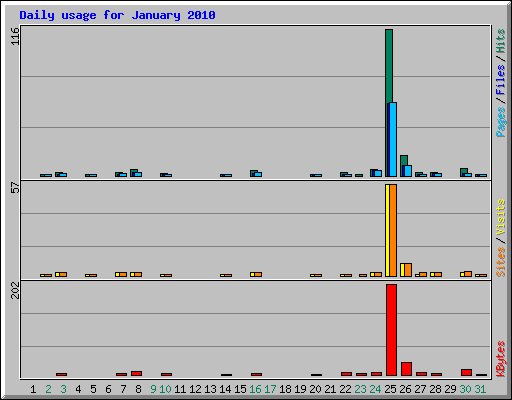Viewport: 512px width, 400px height.
Task: Click the red KBytes bar for day 30
Action: (x=466, y=373)
